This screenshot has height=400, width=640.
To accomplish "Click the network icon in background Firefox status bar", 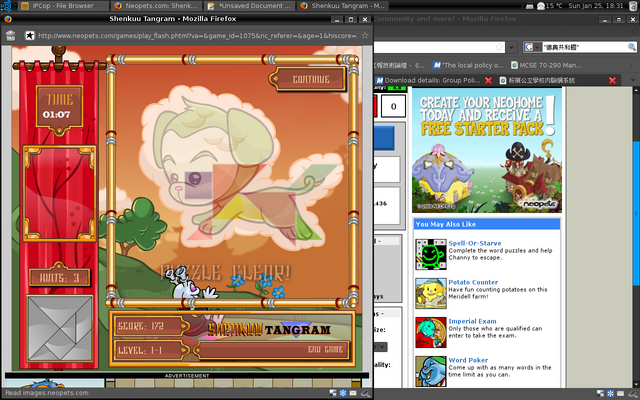I will [x=600, y=393].
